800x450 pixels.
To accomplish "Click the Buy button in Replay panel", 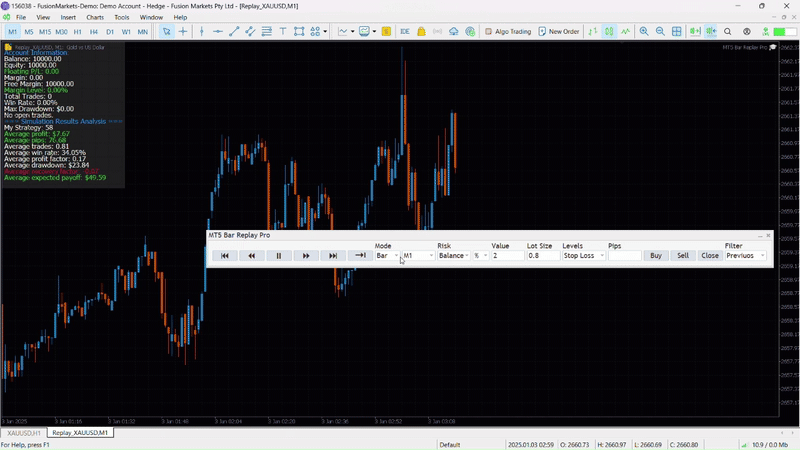I will tap(656, 256).
